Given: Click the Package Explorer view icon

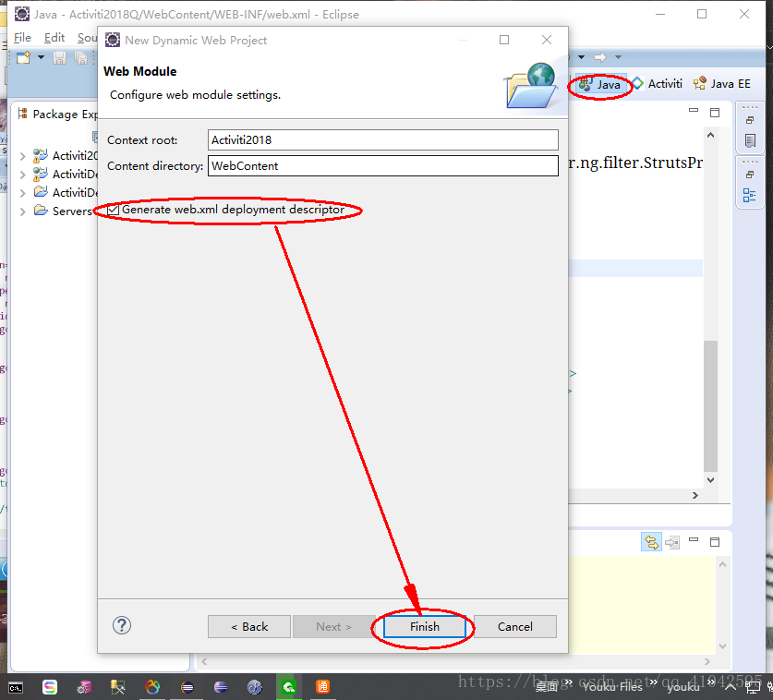Looking at the screenshot, I should point(22,114).
